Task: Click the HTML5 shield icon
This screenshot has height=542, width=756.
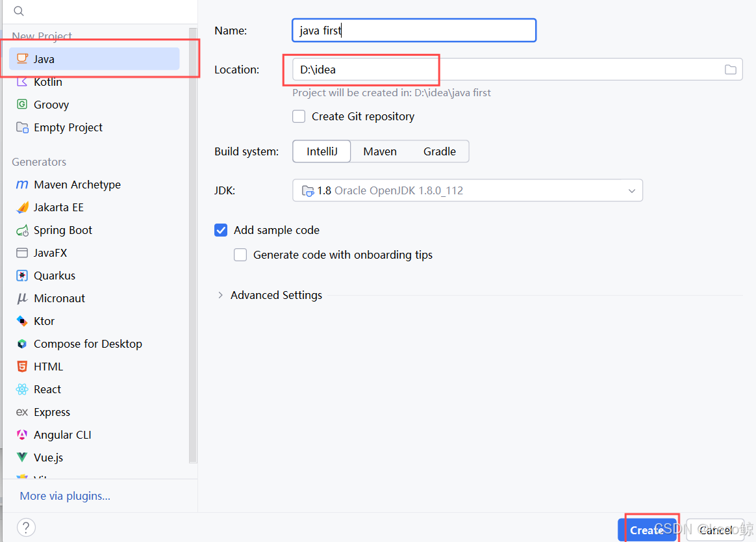Action: pos(22,367)
